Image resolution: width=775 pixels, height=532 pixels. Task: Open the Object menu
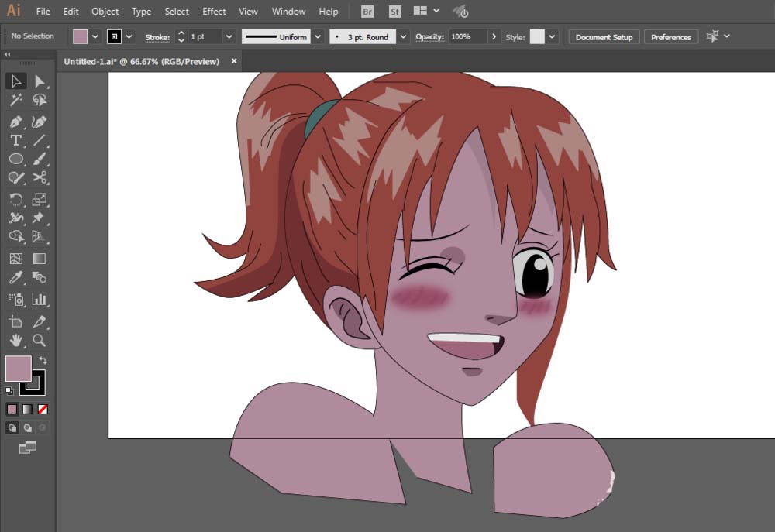pos(105,11)
